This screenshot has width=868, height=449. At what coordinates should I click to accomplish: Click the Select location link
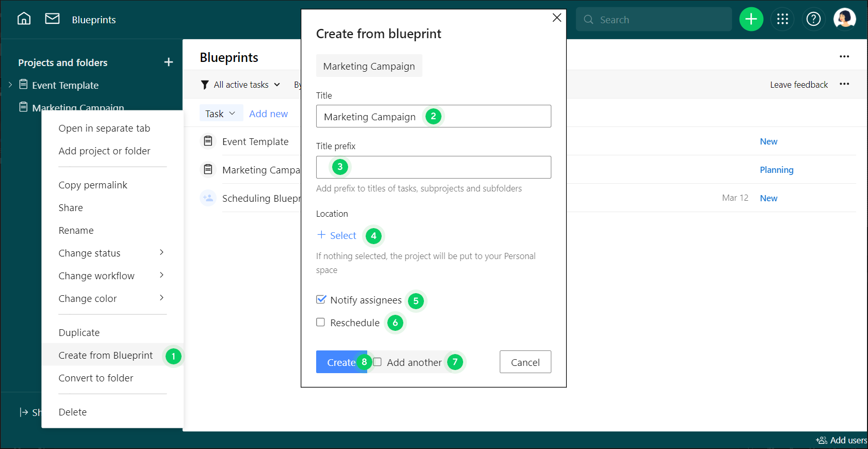click(x=337, y=235)
